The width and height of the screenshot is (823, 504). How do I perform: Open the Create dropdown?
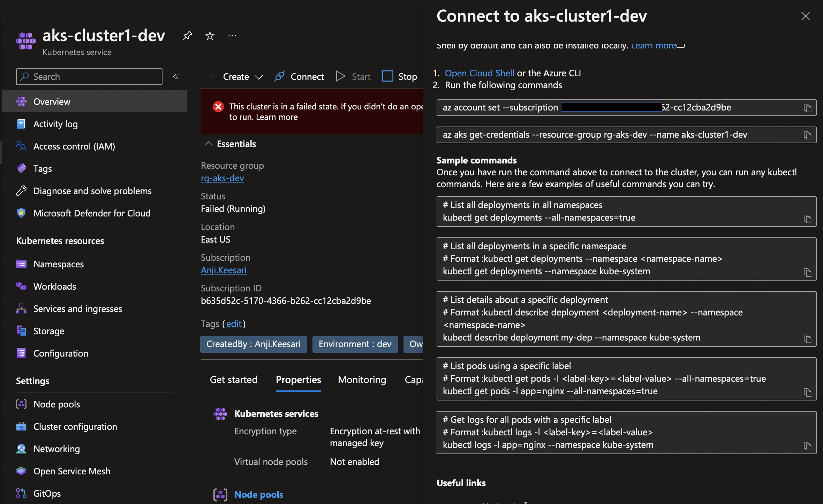(235, 76)
